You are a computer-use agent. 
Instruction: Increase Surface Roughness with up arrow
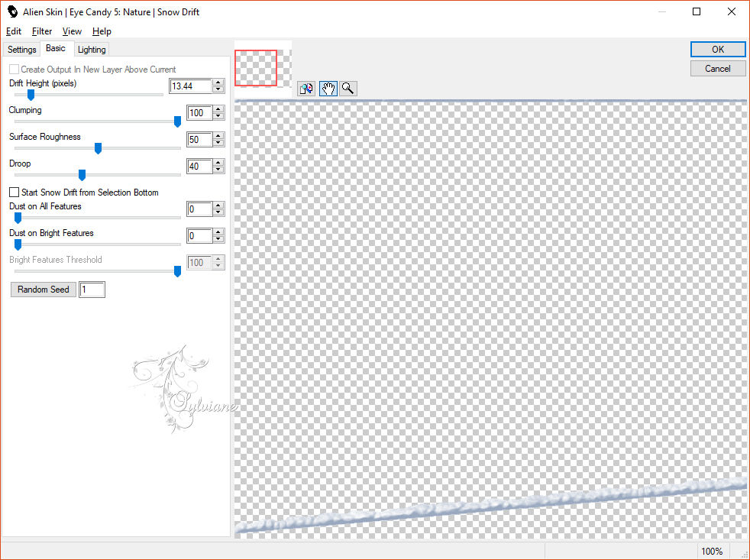(x=218, y=136)
